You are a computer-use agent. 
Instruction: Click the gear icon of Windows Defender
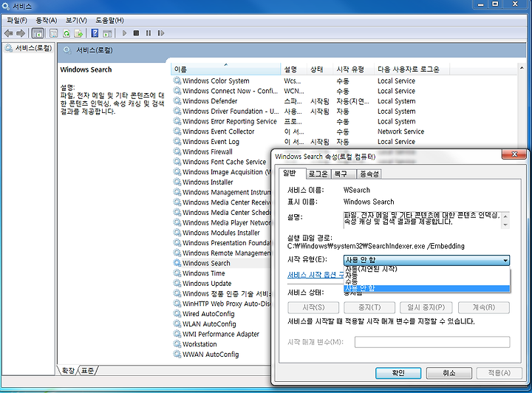click(x=177, y=101)
